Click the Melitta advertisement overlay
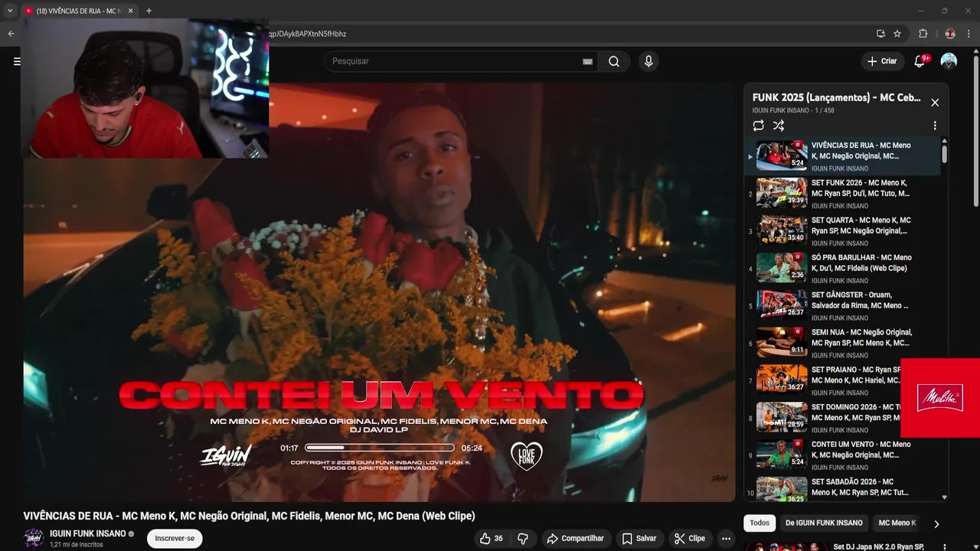This screenshot has width=980, height=551. pyautogui.click(x=940, y=398)
